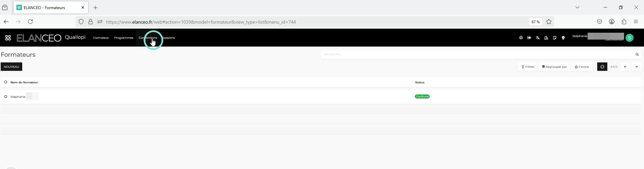Show site security shield info
This screenshot has width=644, height=169.
pyautogui.click(x=81, y=22)
